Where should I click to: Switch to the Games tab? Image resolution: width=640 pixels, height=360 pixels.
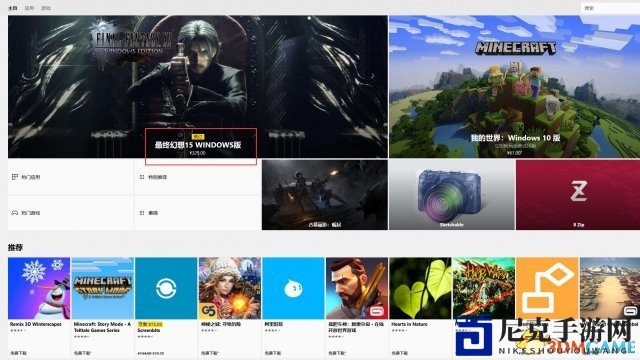pyautogui.click(x=46, y=8)
